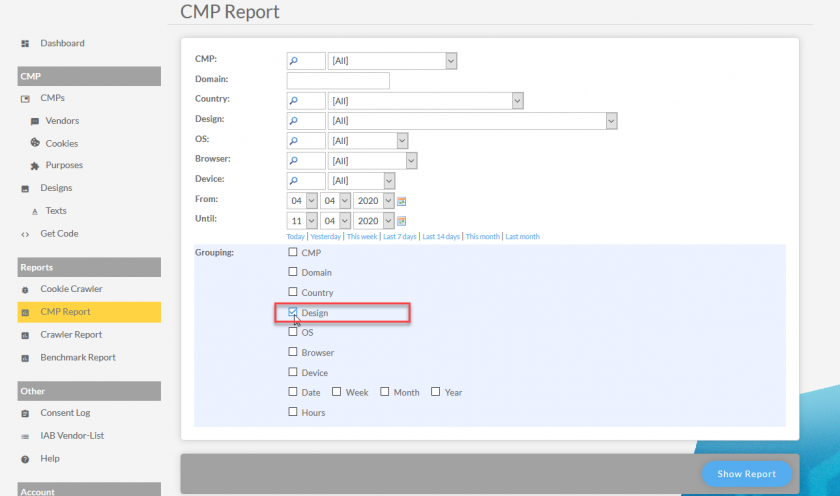Click the Get Code brackets icon
Screen dimensions: 840x496
(x=25, y=234)
